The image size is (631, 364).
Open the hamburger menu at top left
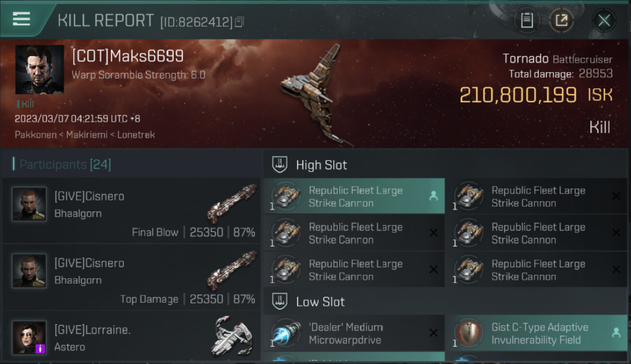coord(21,19)
